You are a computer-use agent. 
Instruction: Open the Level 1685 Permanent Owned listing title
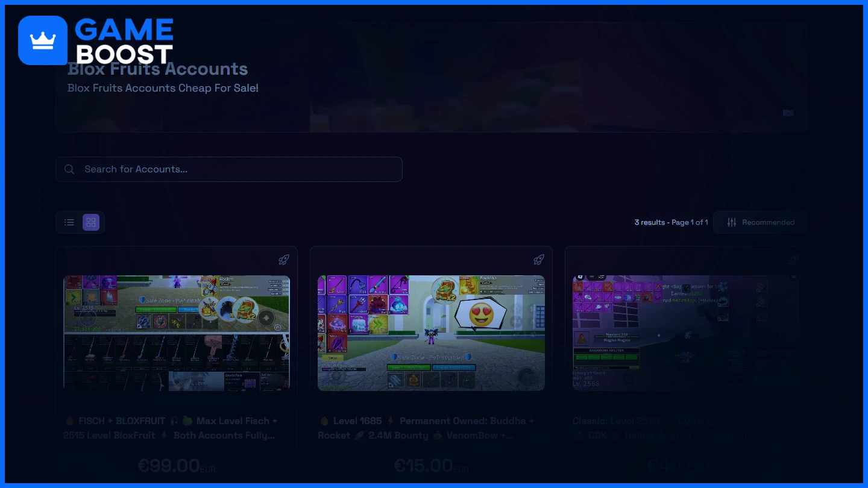coord(427,428)
